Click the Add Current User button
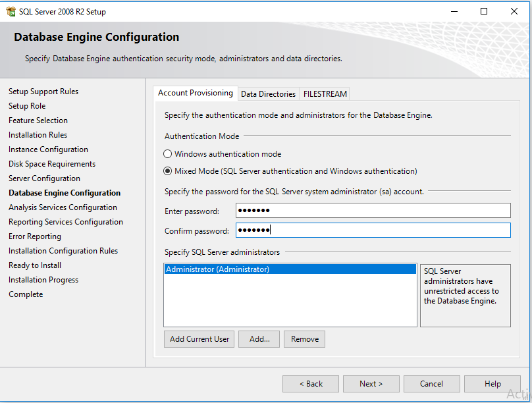 (199, 339)
